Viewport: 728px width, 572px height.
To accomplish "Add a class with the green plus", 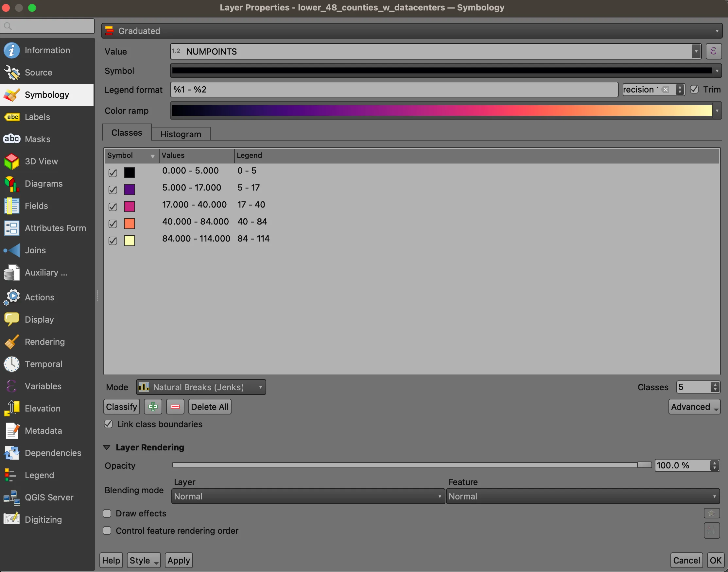I will 153,407.
